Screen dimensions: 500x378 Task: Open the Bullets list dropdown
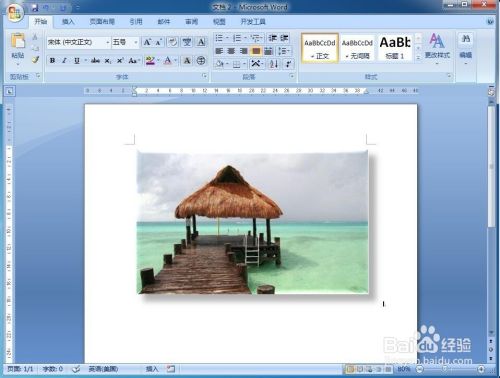[x=227, y=38]
